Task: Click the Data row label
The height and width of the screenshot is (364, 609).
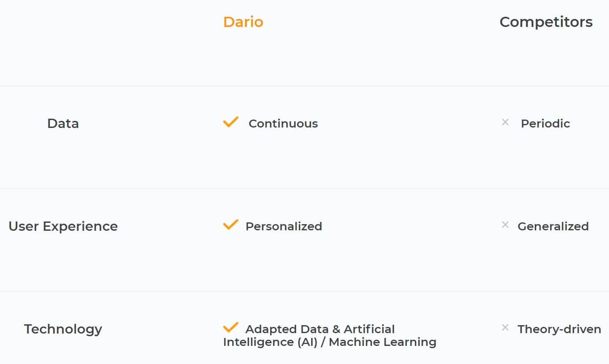Action: pos(63,123)
